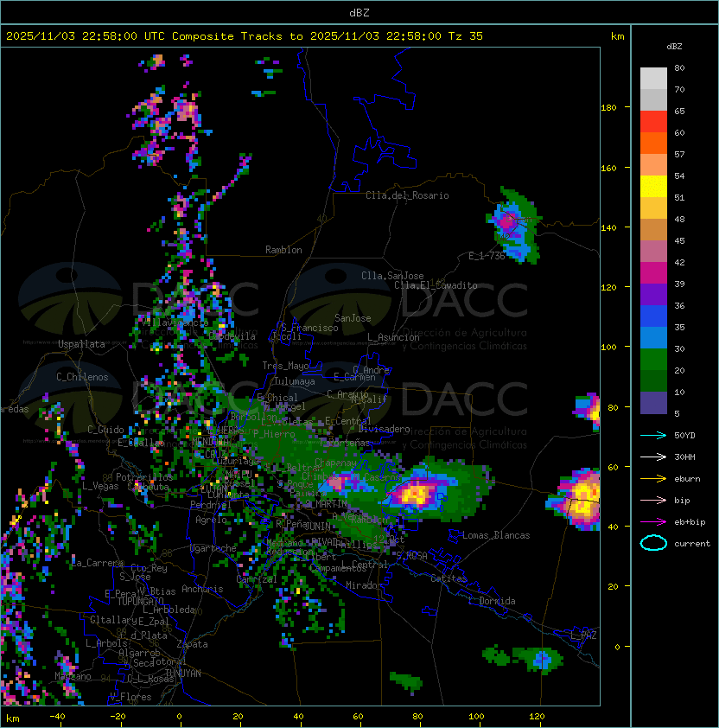The height and width of the screenshot is (728, 719).
Task: Click the 'Perdriel' map label
Action: point(210,504)
